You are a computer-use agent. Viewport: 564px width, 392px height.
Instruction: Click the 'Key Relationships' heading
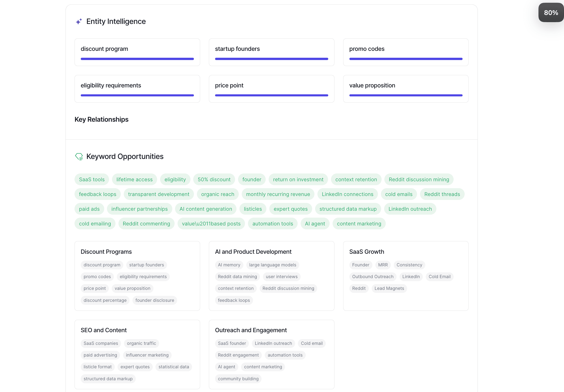point(101,119)
